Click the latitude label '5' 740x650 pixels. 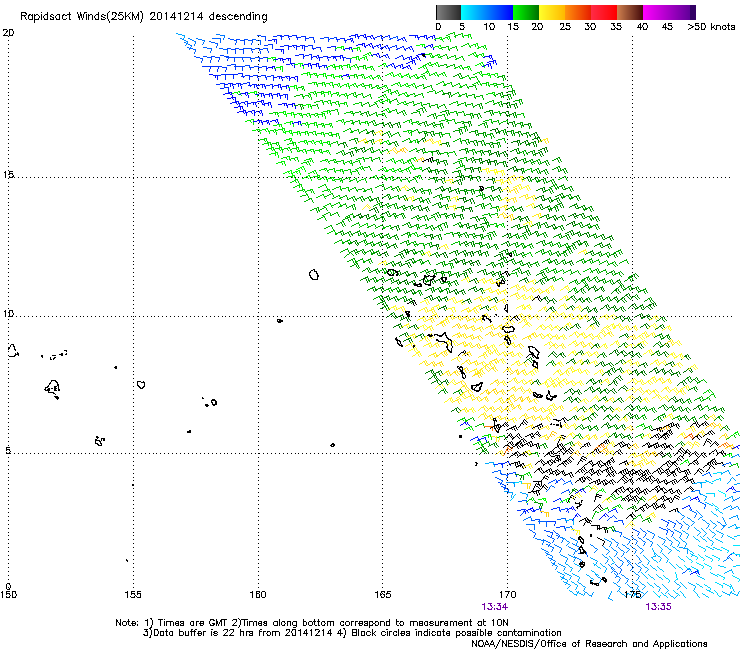click(x=8, y=451)
